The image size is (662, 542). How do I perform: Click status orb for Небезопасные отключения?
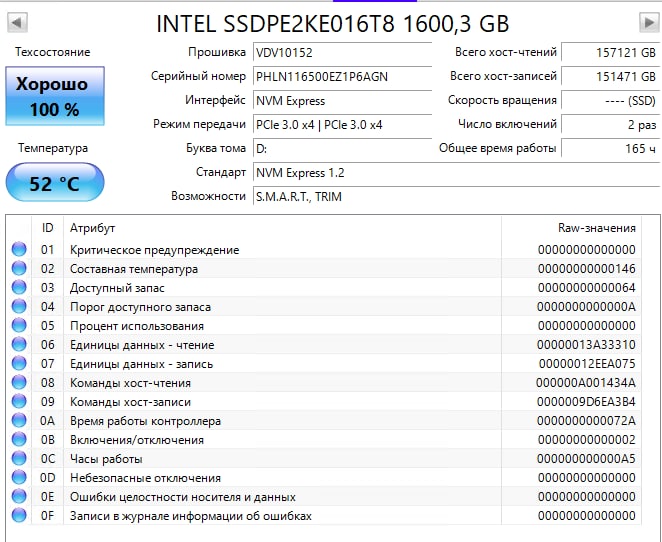point(19,477)
